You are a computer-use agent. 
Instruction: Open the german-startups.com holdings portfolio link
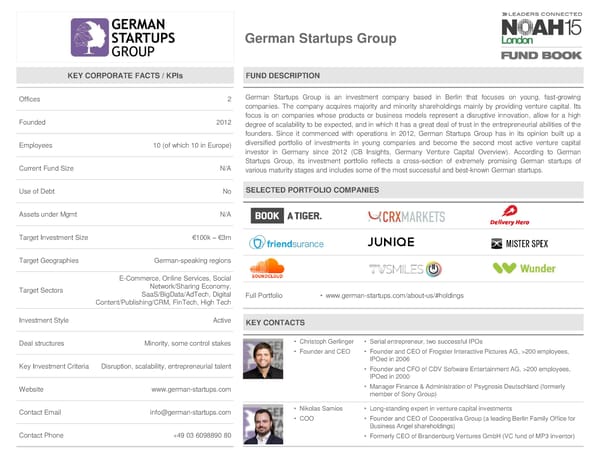point(379,296)
